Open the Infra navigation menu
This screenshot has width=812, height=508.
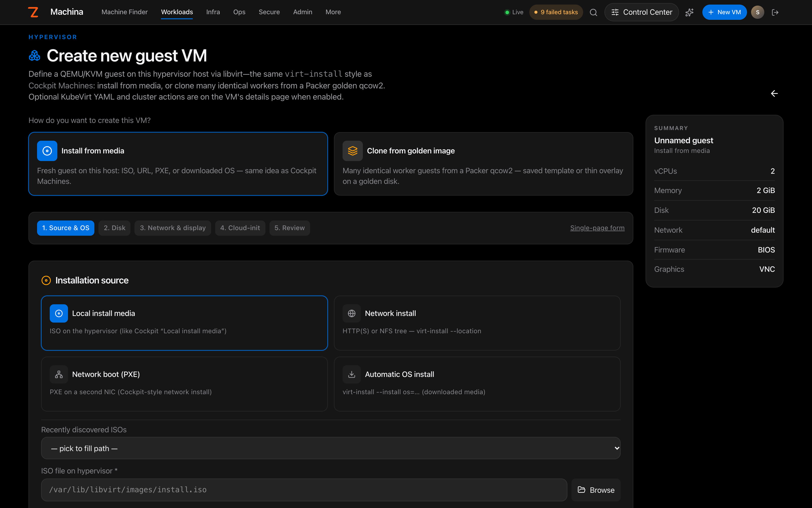(213, 12)
